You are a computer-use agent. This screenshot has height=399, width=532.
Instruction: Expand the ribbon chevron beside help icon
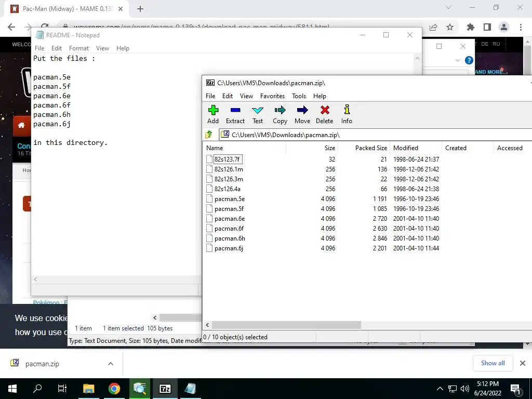457,60
